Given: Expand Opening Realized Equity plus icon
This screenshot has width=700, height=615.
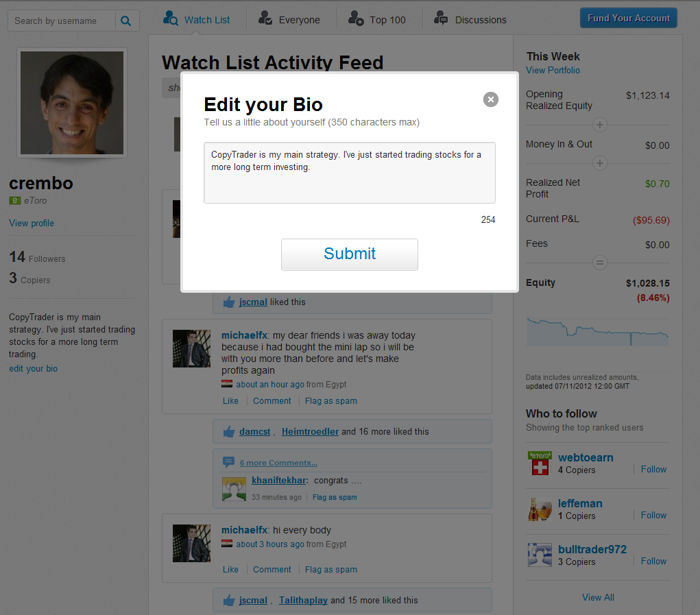Looking at the screenshot, I should pyautogui.click(x=600, y=125).
